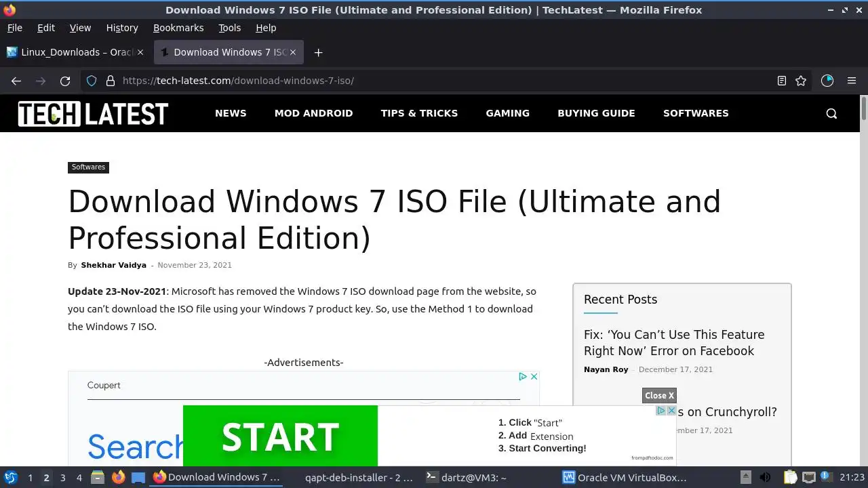Click the 21:23 taskbar clock

[x=852, y=477]
